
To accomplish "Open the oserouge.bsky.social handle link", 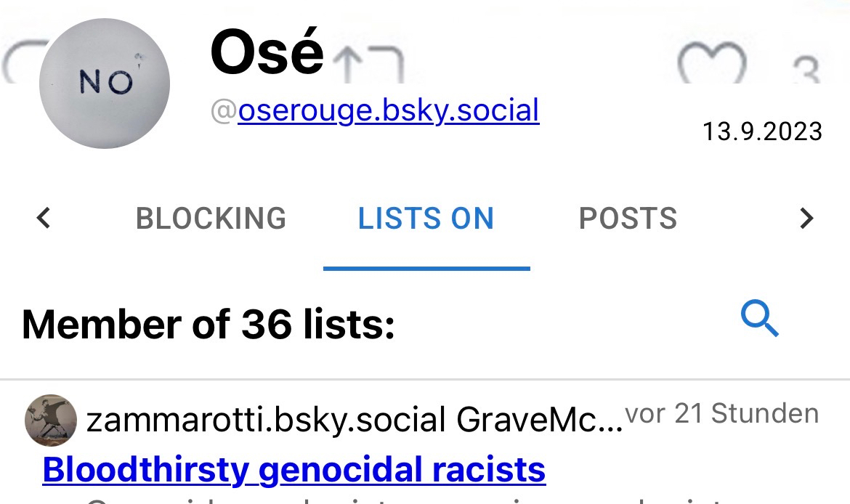I will (x=388, y=111).
